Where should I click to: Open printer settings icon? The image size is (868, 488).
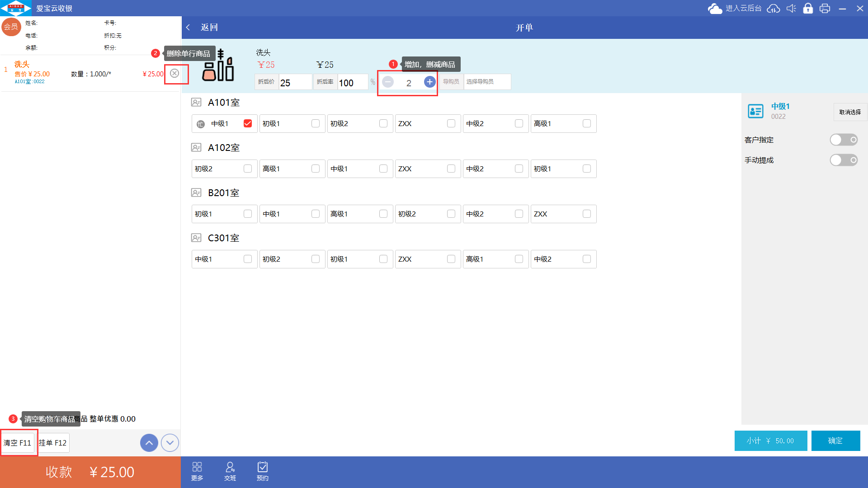pos(825,9)
